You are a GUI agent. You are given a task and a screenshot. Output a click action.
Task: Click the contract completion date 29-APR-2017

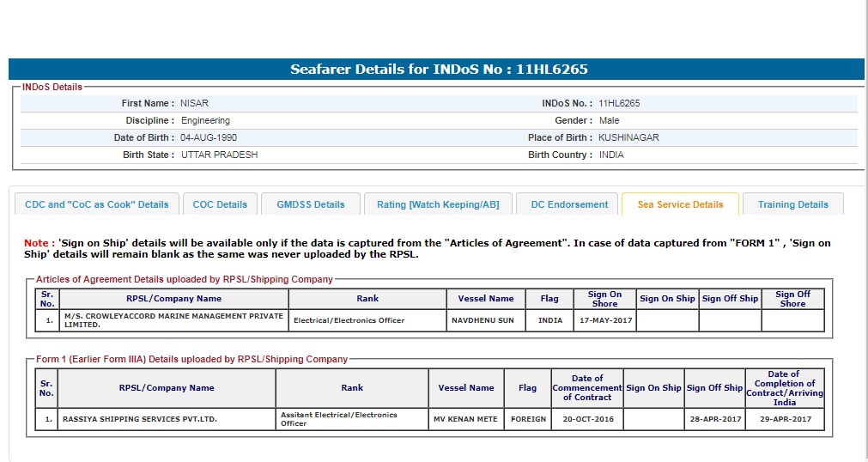(784, 419)
